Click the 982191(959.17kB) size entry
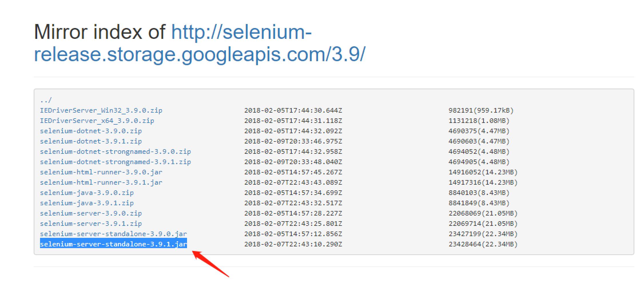This screenshot has width=644, height=287. 481,110
